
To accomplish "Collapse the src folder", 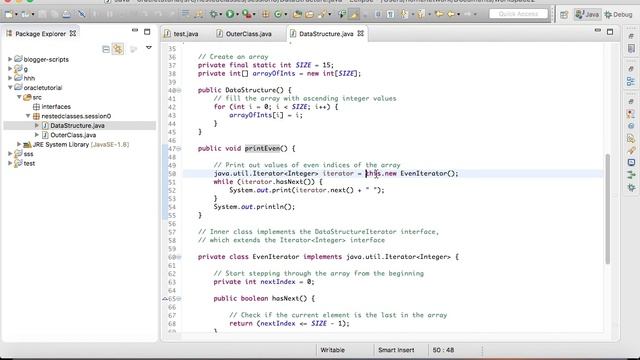I will tap(19, 97).
